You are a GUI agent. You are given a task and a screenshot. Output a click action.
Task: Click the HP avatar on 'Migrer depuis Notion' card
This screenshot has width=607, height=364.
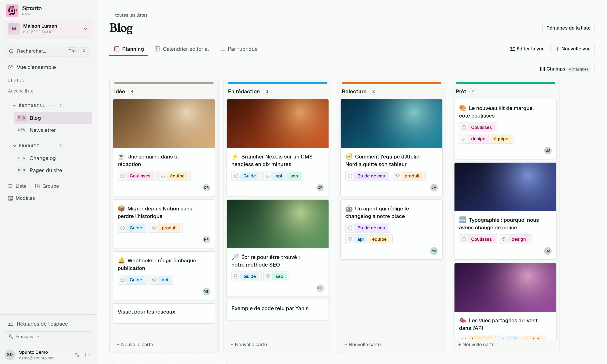(206, 240)
